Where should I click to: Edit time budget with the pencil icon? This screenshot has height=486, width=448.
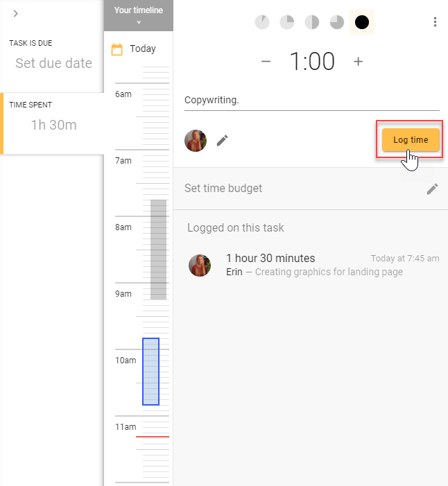click(432, 189)
